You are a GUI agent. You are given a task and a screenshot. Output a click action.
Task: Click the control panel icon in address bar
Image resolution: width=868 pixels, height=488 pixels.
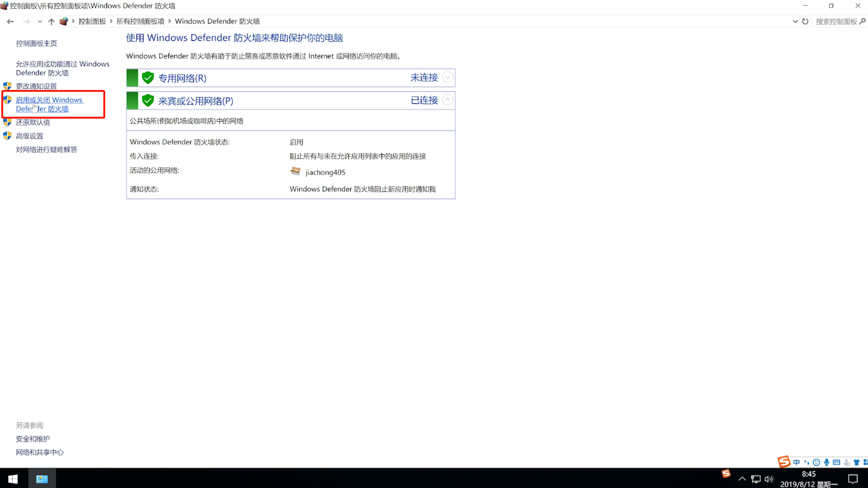pos(63,22)
